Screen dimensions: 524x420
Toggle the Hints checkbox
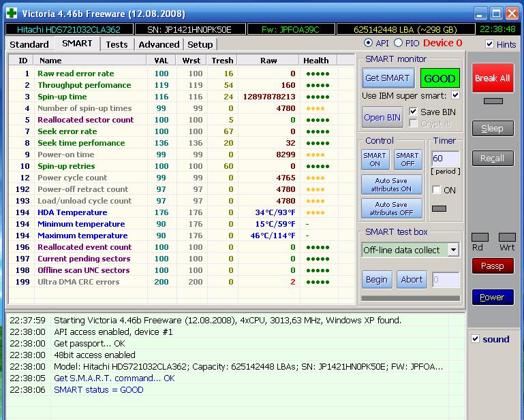point(489,44)
